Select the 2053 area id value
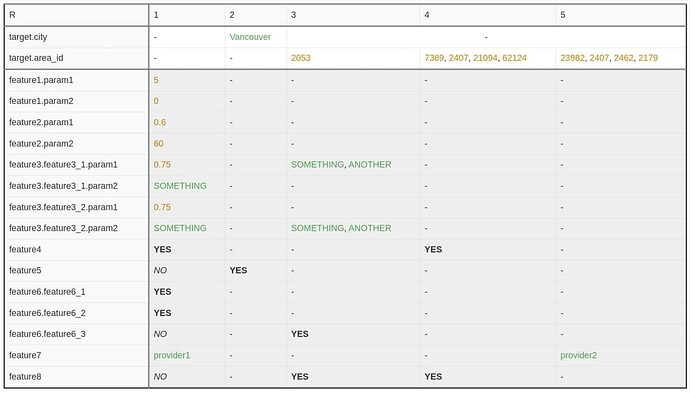 pos(301,58)
